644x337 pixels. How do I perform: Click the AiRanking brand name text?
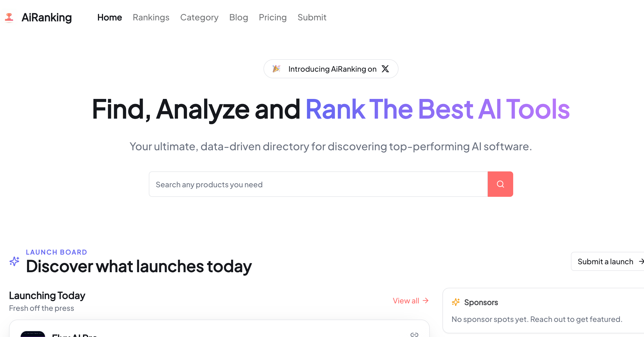click(47, 17)
